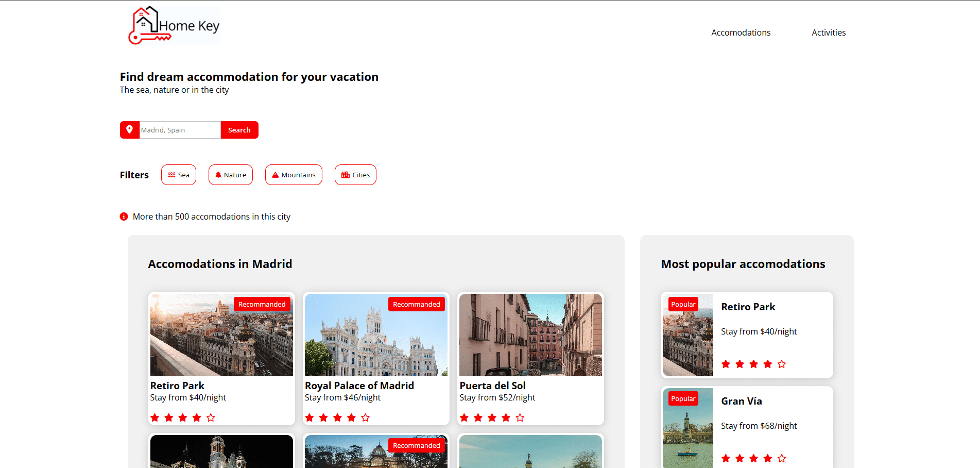The width and height of the screenshot is (980, 468).
Task: Click Popular badge on popular Retiro Park
Action: pos(683,304)
